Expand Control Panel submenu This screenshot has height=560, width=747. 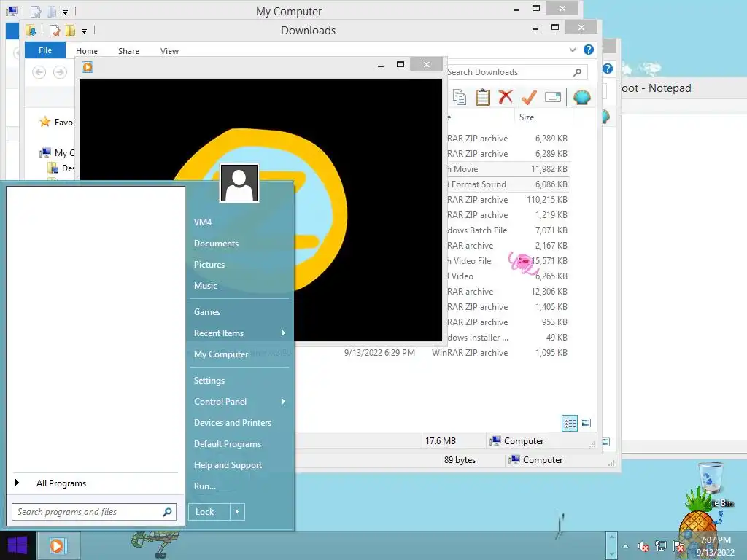point(284,402)
